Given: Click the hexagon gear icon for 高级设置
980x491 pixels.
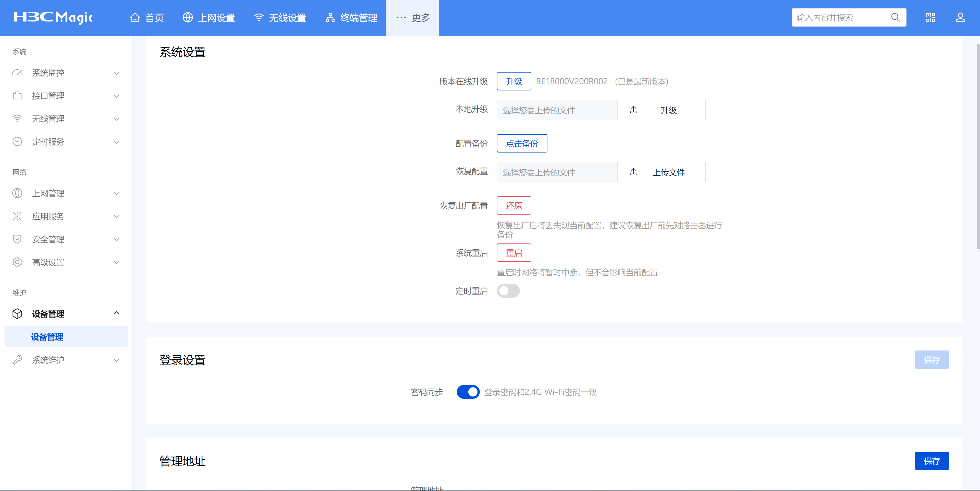Looking at the screenshot, I should point(17,262).
